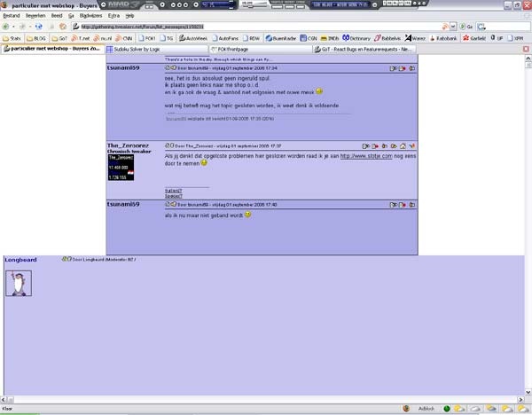The height and width of the screenshot is (415, 532).
Task: Open the Longbeard profile link
Action: coord(20,260)
